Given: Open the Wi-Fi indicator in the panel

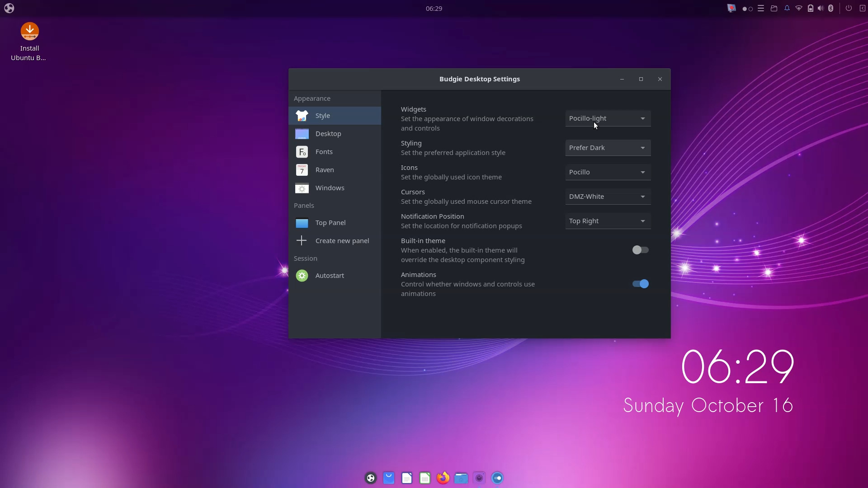Looking at the screenshot, I should [x=799, y=8].
